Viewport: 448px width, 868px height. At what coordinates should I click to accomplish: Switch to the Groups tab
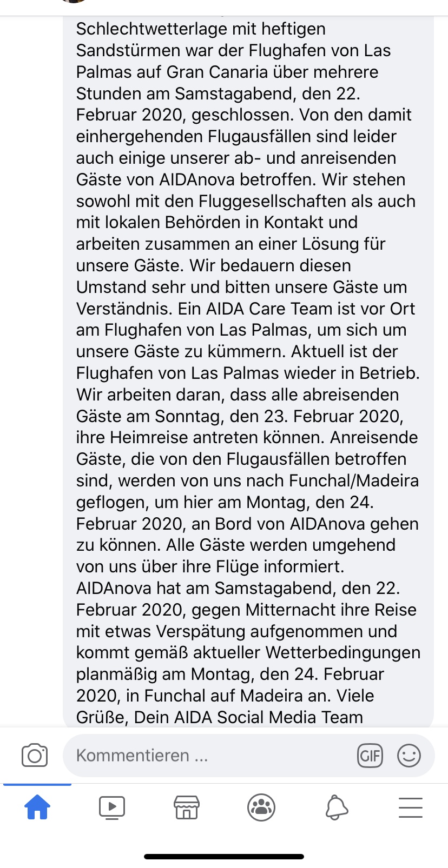tap(261, 807)
